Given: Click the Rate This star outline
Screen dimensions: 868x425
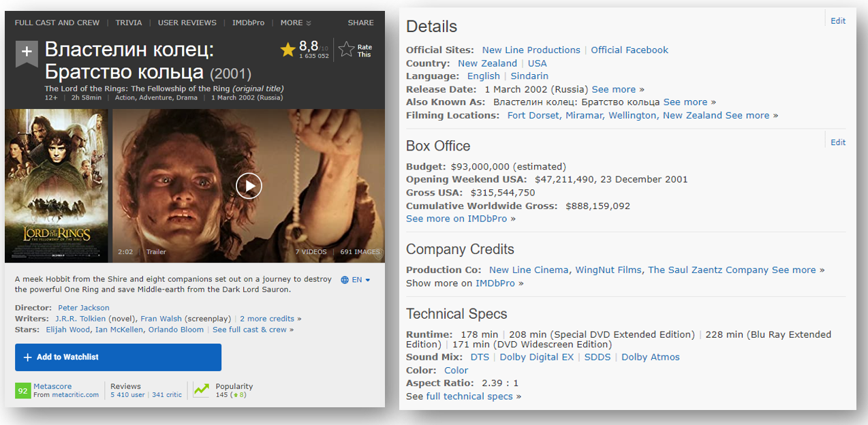Looking at the screenshot, I should 347,50.
